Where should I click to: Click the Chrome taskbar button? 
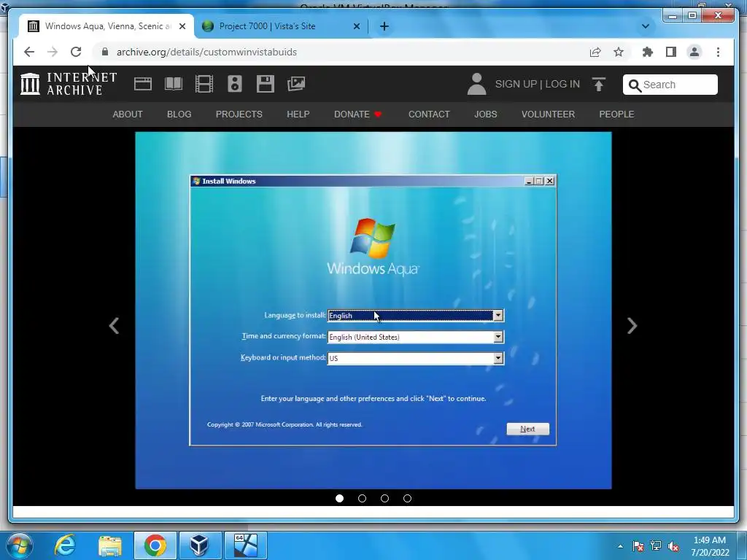[155, 545]
